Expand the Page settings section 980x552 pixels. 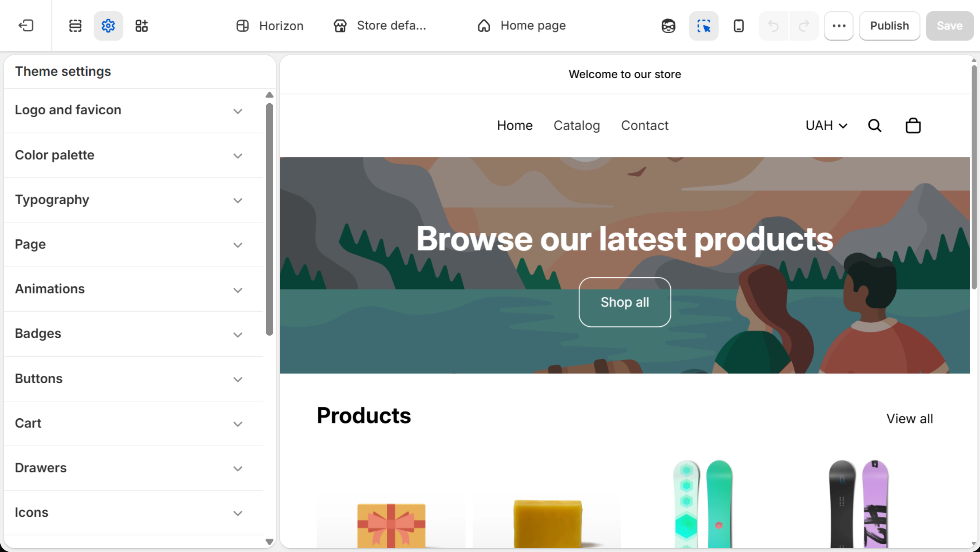(133, 245)
